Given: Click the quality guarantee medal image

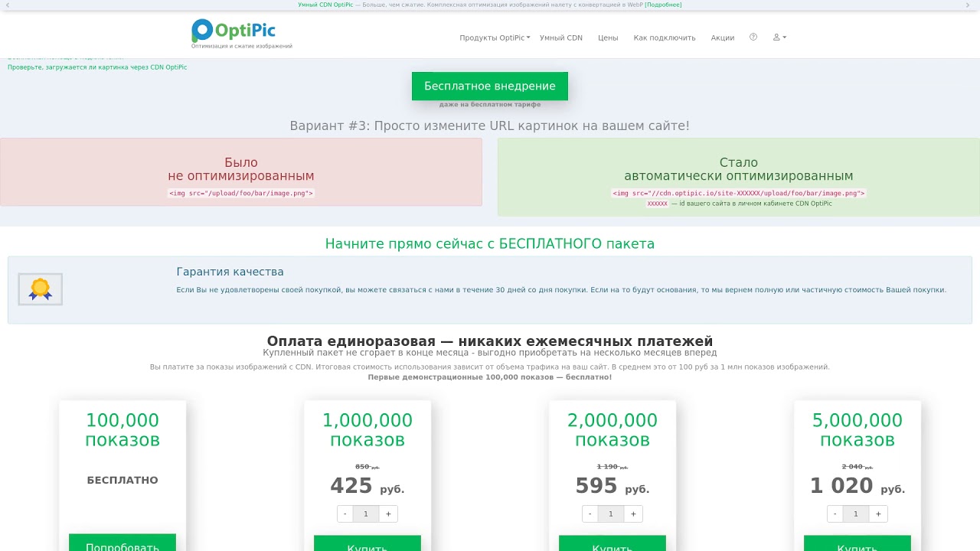Looking at the screenshot, I should click(41, 289).
